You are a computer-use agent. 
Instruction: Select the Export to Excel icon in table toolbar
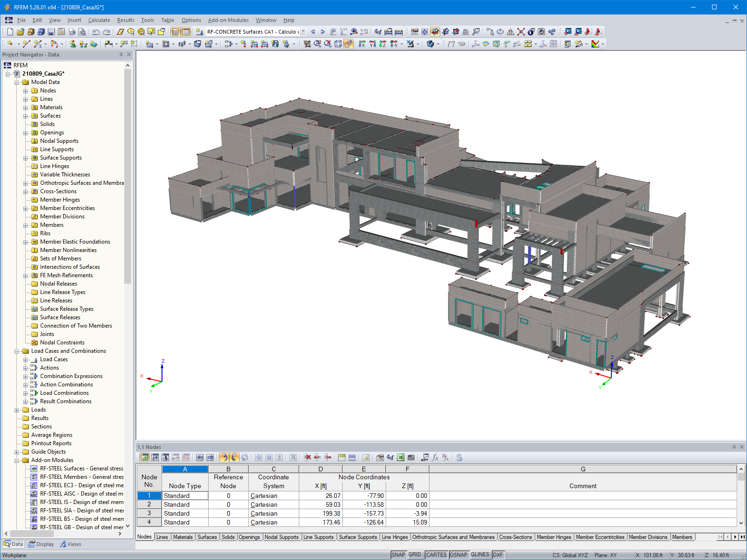click(400, 458)
